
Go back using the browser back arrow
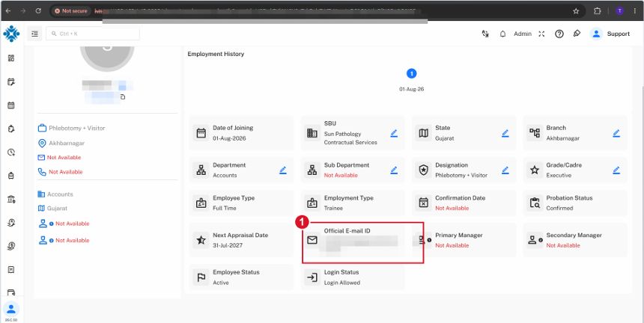point(8,11)
